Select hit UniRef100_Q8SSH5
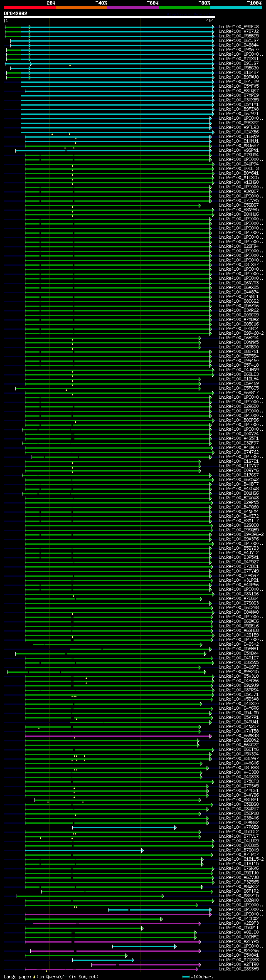Image resolution: width=266 pixels, height=980 pixels. (239, 969)
